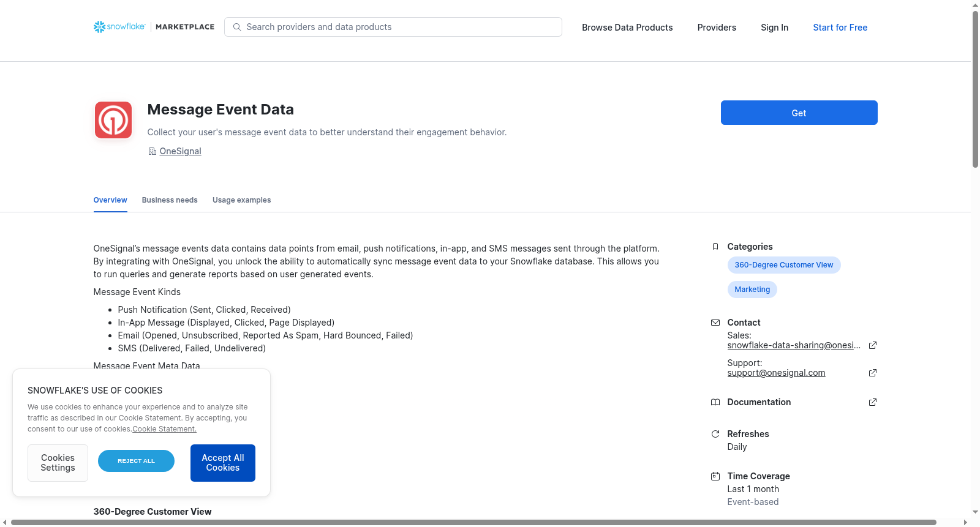Switch to the Business needs tab
980x527 pixels.
pyautogui.click(x=170, y=200)
